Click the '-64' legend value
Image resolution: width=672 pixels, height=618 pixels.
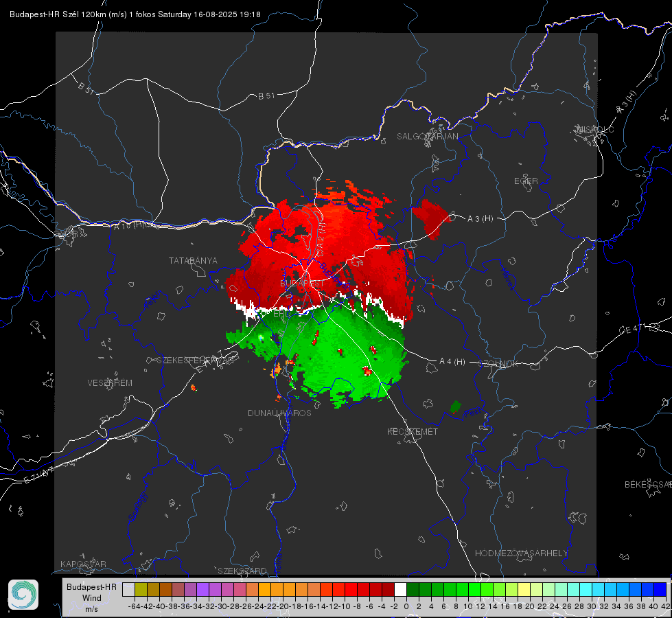point(135,606)
